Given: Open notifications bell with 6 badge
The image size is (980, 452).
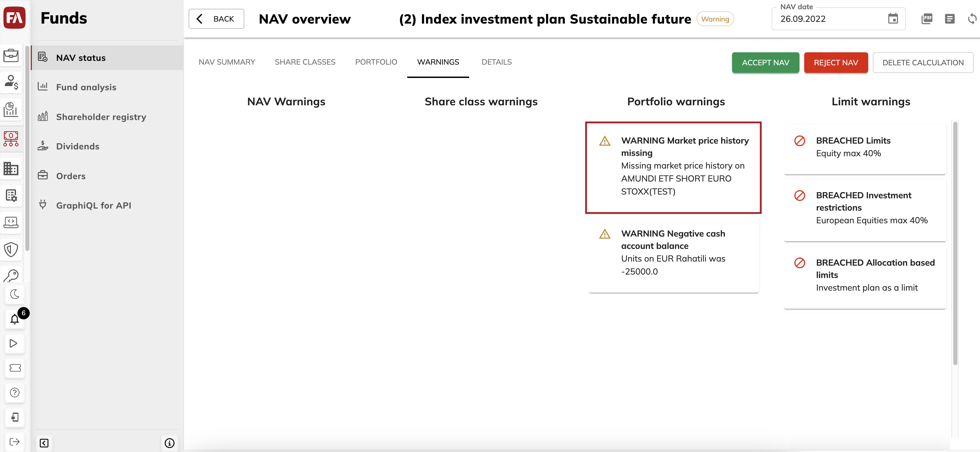Looking at the screenshot, I should (15, 319).
